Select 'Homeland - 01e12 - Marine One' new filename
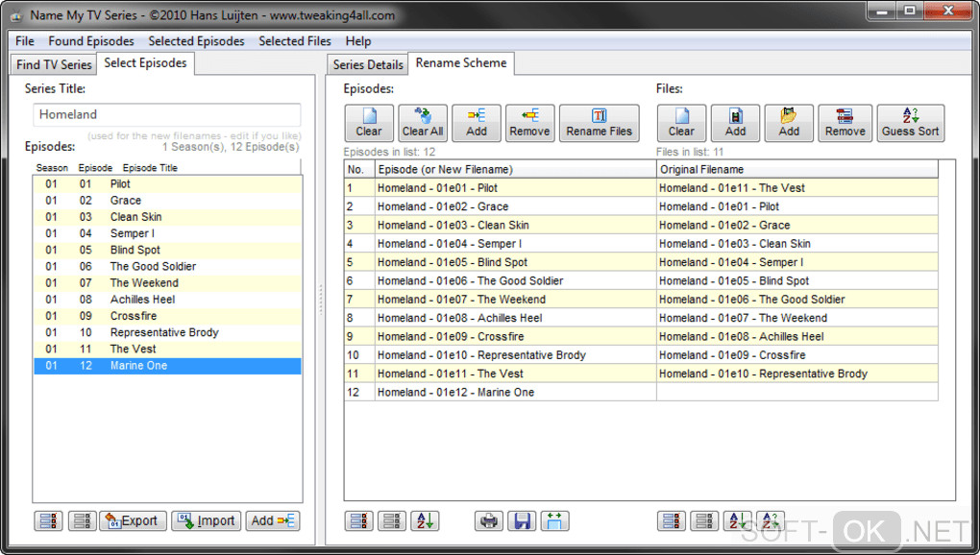980x555 pixels. (x=515, y=392)
